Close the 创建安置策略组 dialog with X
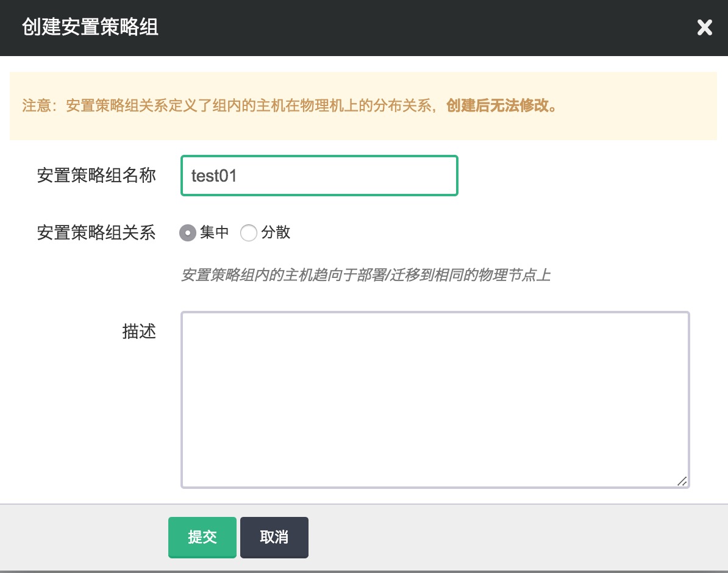 click(704, 28)
